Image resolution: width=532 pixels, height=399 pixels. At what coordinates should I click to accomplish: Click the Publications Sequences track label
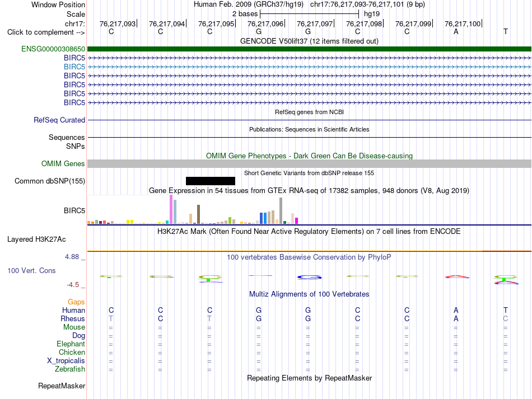click(x=67, y=137)
